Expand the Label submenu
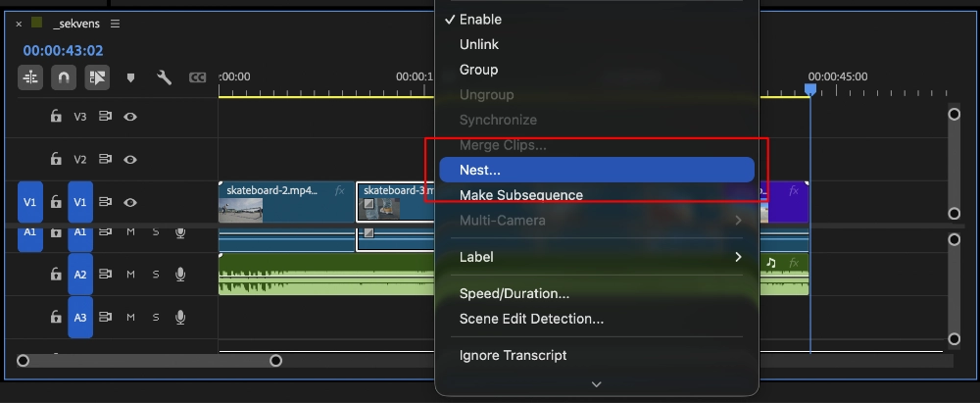The image size is (980, 403). click(597, 257)
